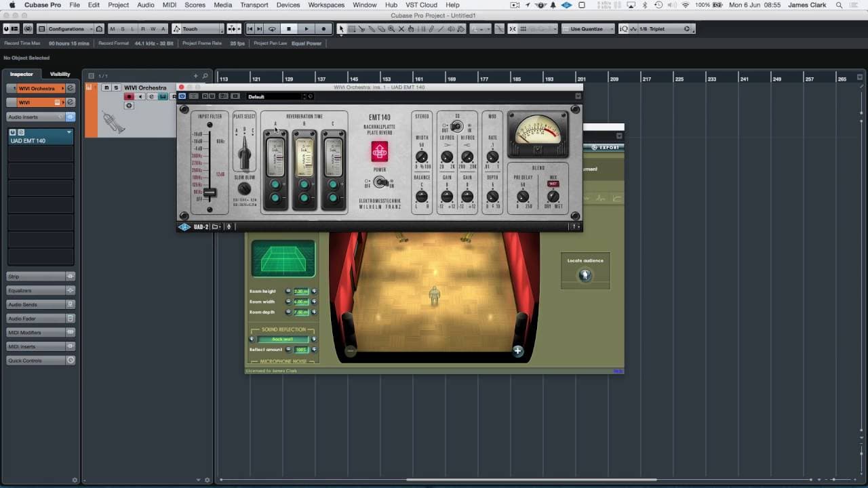The image size is (868, 488).
Task: Flip the EQ Out/In toggle switch
Action: (x=457, y=126)
